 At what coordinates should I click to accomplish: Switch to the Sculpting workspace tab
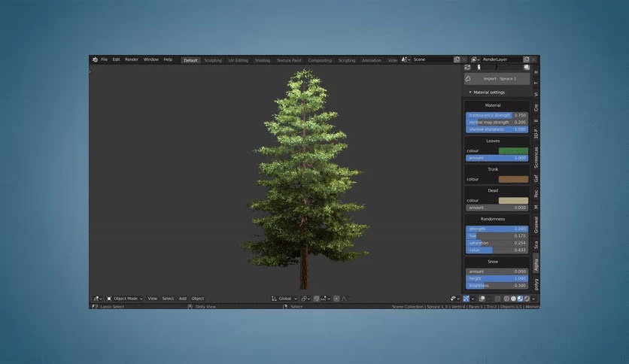point(213,60)
